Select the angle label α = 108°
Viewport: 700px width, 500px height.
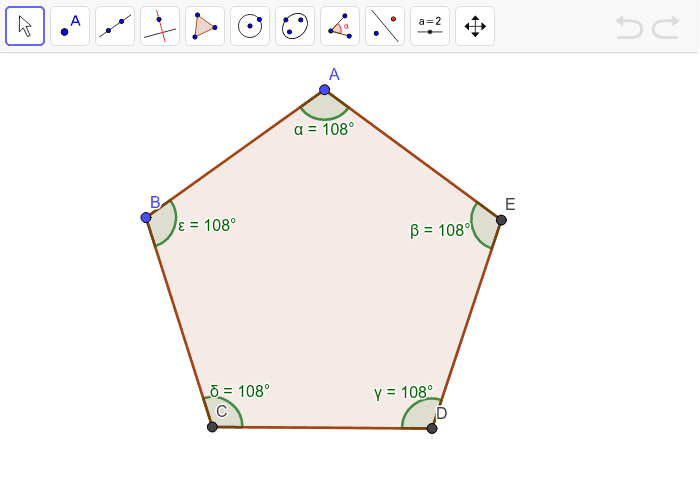(x=324, y=128)
